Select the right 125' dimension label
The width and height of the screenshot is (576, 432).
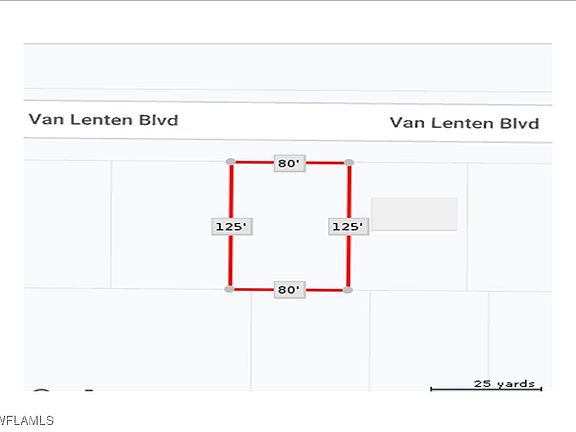tap(348, 226)
